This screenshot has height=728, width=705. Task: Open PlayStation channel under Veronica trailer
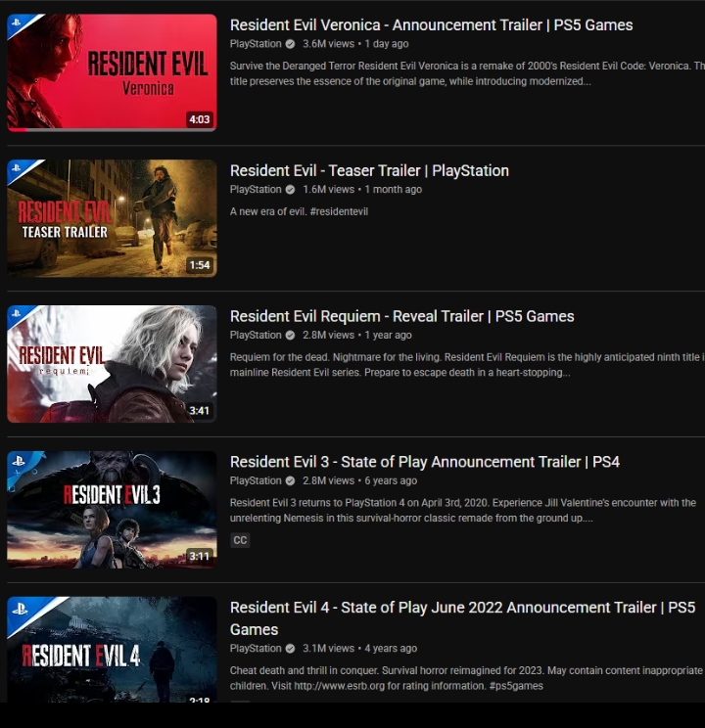pos(256,44)
